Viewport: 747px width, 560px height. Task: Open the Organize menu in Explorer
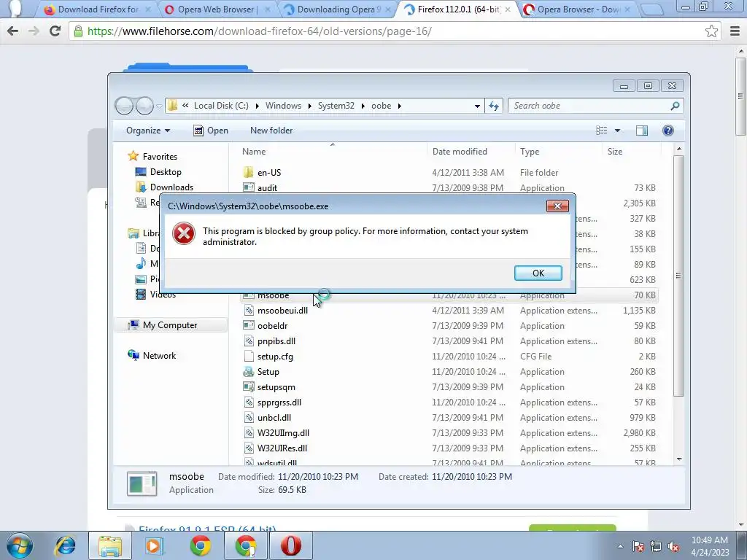pos(147,131)
